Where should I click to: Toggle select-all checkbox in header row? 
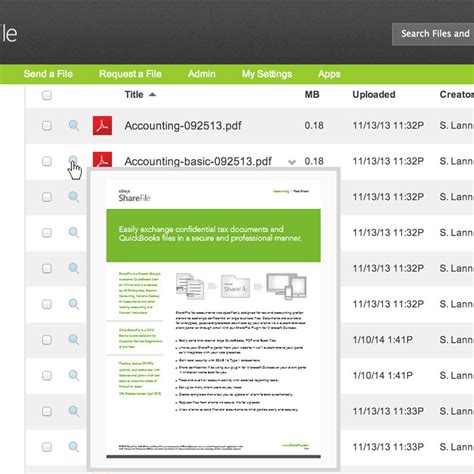(47, 95)
